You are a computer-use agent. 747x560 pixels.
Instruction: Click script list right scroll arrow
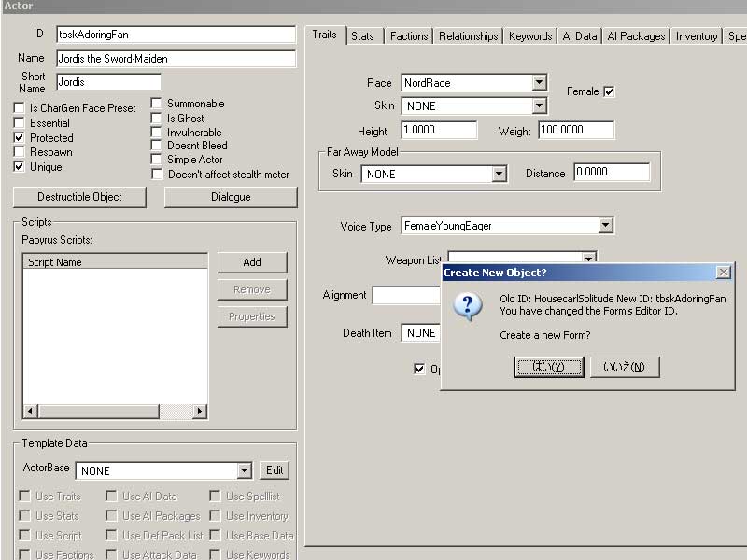[x=200, y=411]
